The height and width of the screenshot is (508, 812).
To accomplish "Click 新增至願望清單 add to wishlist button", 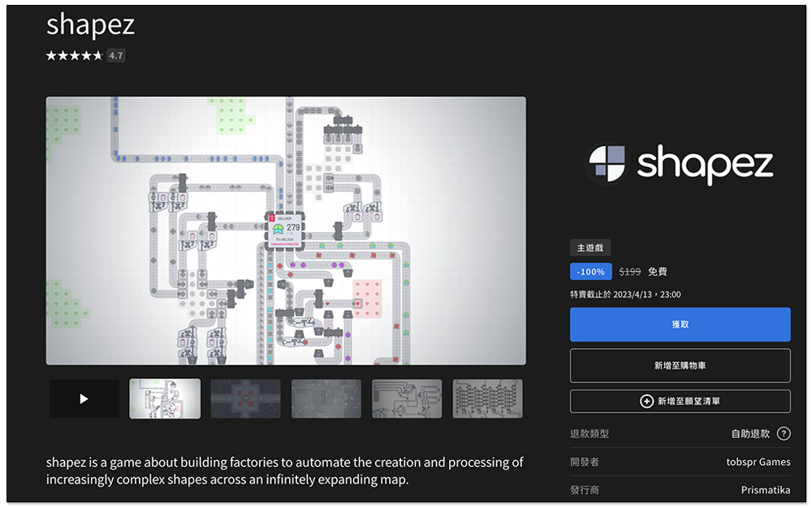I will 680,402.
